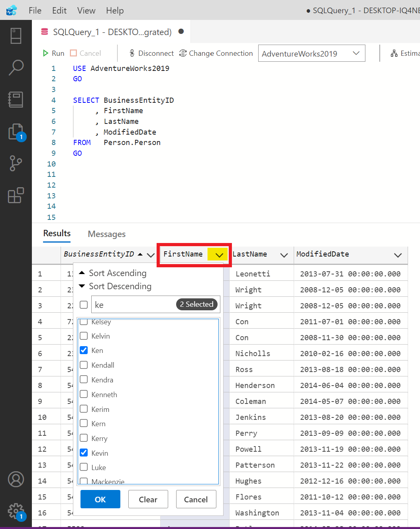Click the 2 Selected badge
The height and width of the screenshot is (529, 420).
[x=197, y=304]
